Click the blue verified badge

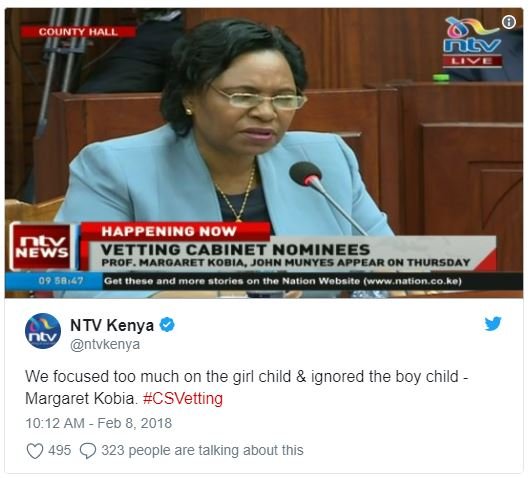point(167,325)
